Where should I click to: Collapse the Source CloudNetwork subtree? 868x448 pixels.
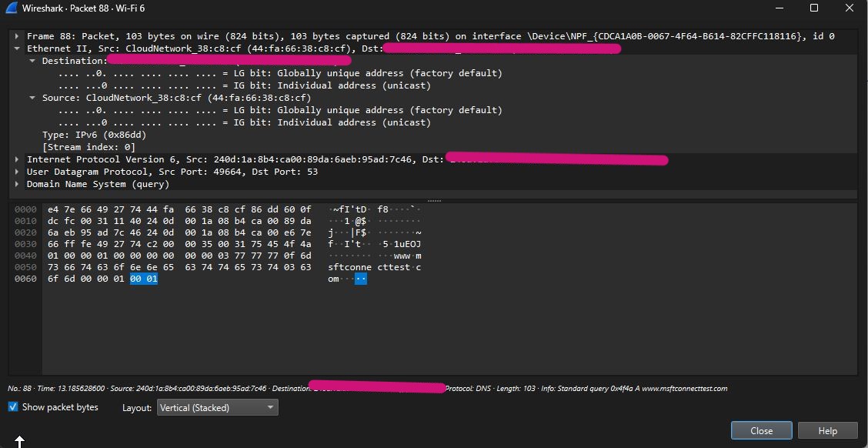(x=33, y=98)
